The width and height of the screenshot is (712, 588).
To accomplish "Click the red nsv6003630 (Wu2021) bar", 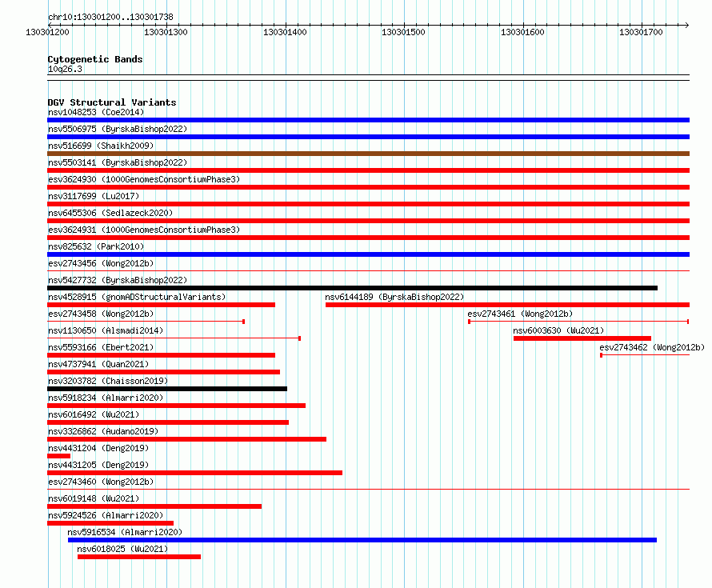I will pyautogui.click(x=582, y=338).
